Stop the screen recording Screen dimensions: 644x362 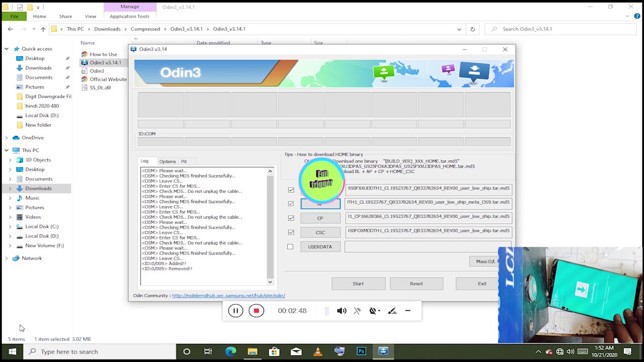click(x=256, y=311)
